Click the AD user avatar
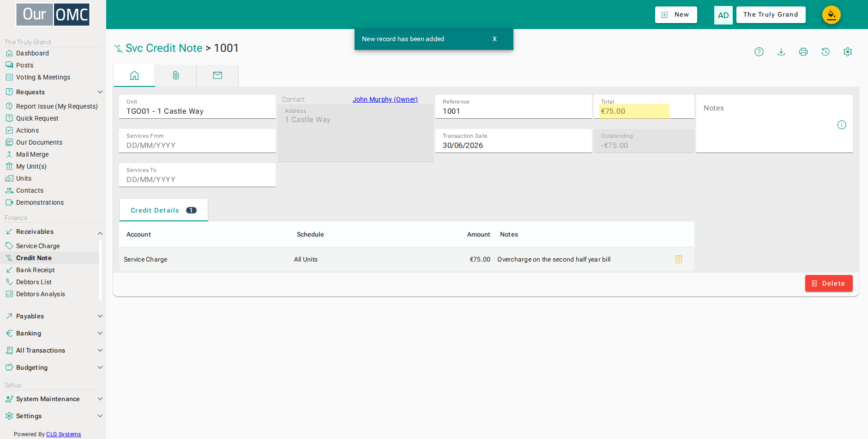The width and height of the screenshot is (868, 439). 723,15
